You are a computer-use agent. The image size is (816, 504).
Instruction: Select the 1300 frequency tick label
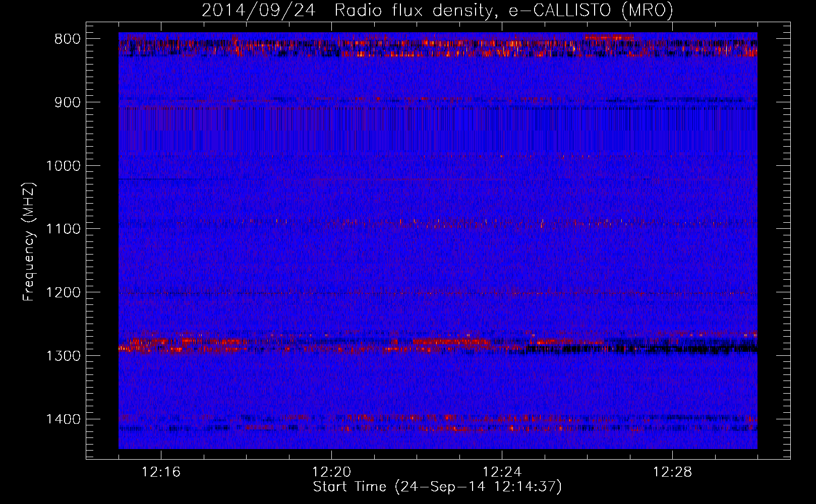coord(63,356)
